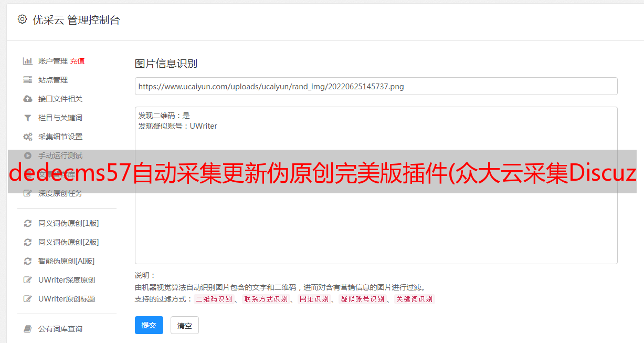The width and height of the screenshot is (644, 343).
Task: Open UWriter原创标题 in the sidebar
Action: coord(67,299)
